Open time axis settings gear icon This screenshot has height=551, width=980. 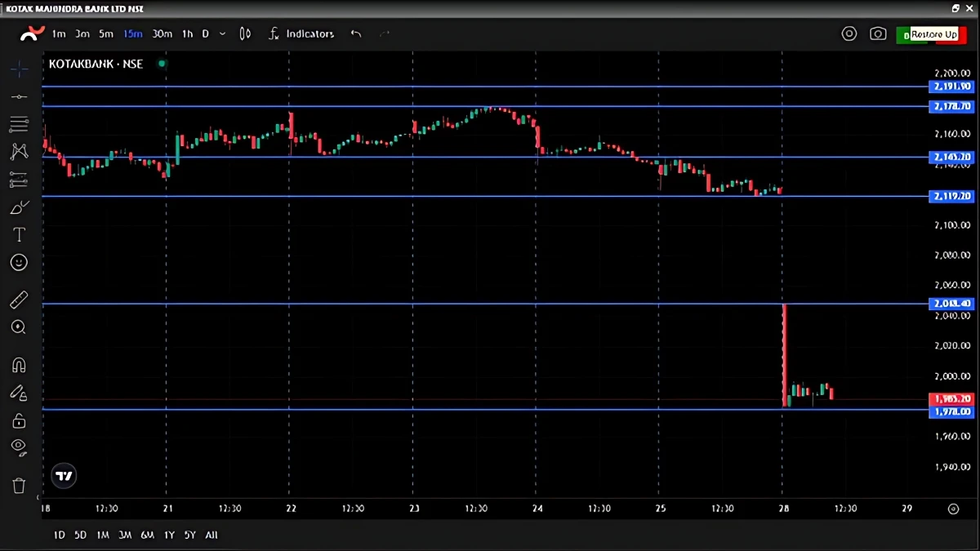click(953, 509)
